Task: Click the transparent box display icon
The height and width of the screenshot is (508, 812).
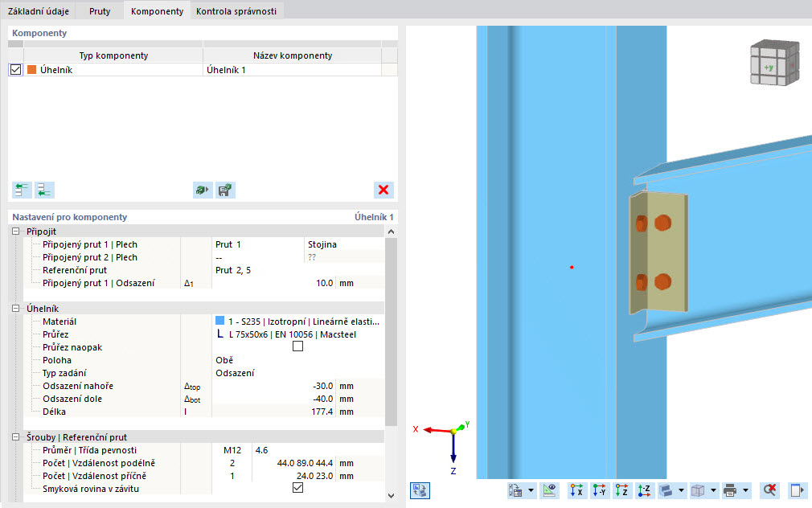Action: pos(698,490)
